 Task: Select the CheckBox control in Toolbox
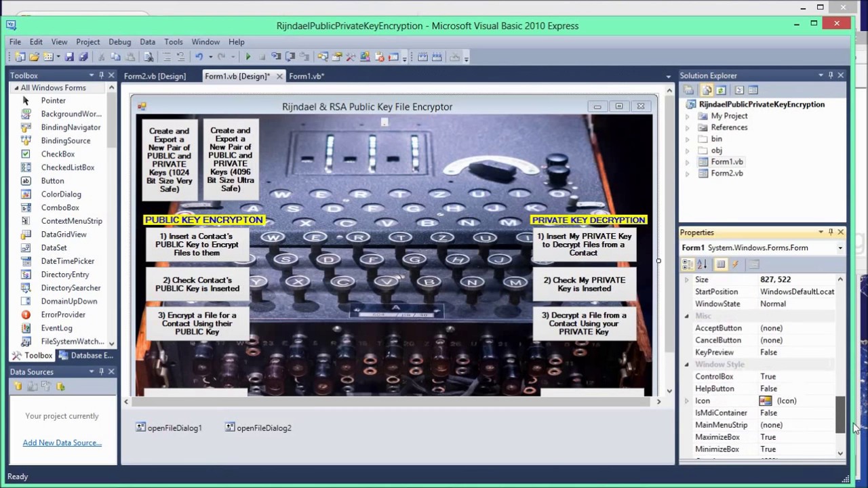click(x=58, y=154)
